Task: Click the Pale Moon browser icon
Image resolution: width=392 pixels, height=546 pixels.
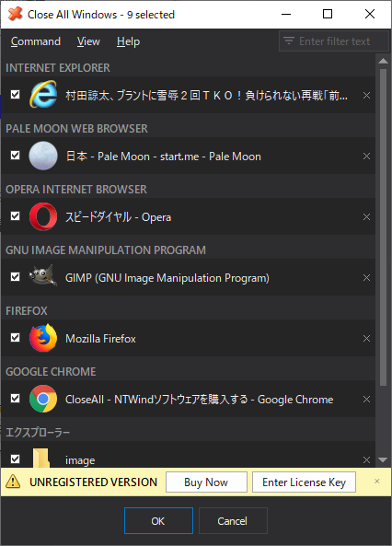Action: pos(43,156)
